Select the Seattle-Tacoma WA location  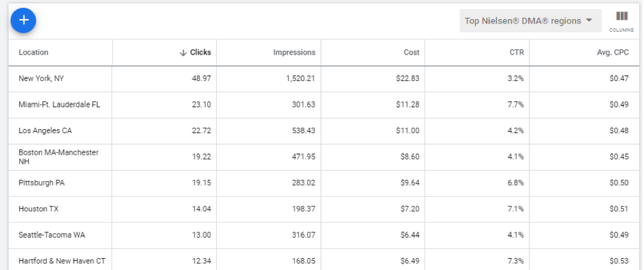[x=52, y=235]
